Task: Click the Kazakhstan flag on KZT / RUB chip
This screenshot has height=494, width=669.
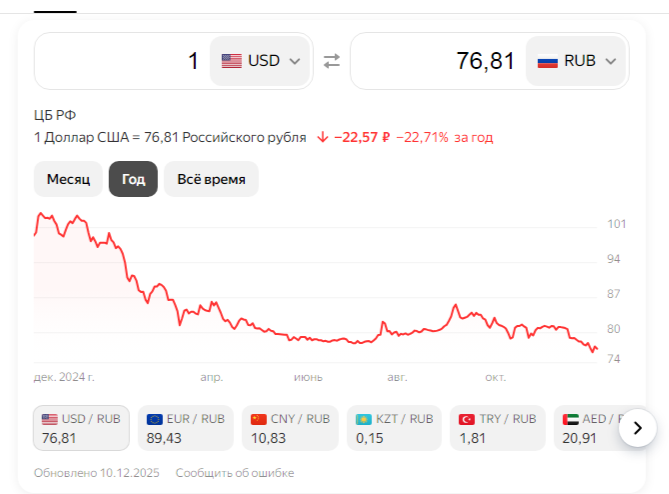Action: [363, 419]
